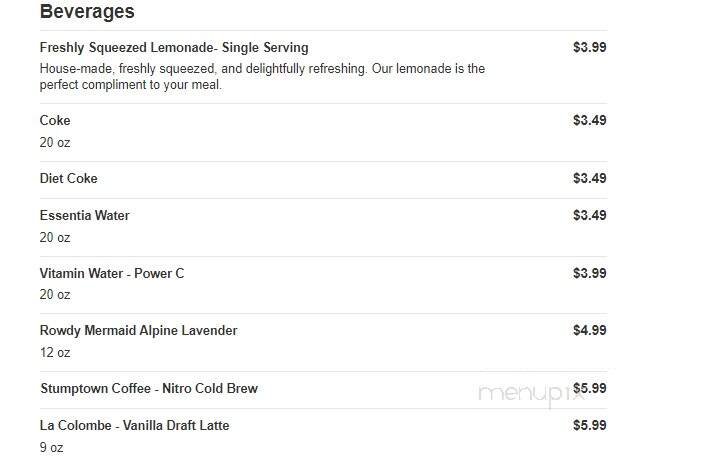
Task: Click the Vitamin Water $3.99 price
Action: click(x=589, y=273)
